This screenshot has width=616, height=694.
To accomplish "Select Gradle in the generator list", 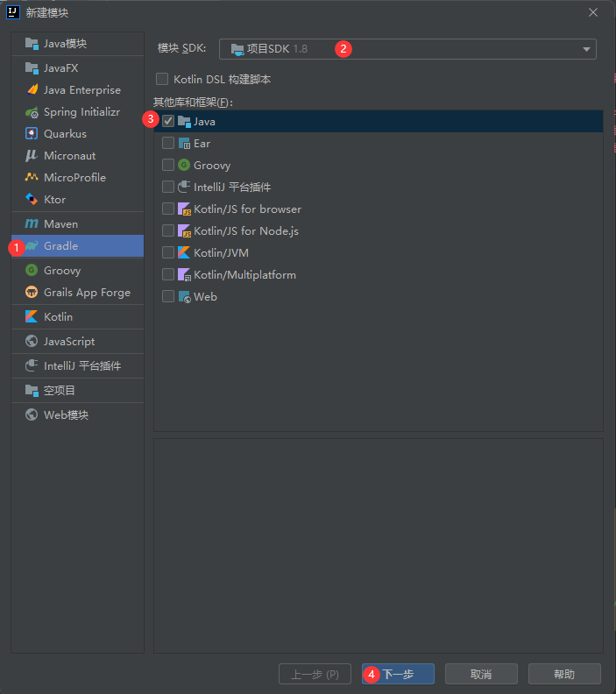I will (77, 245).
